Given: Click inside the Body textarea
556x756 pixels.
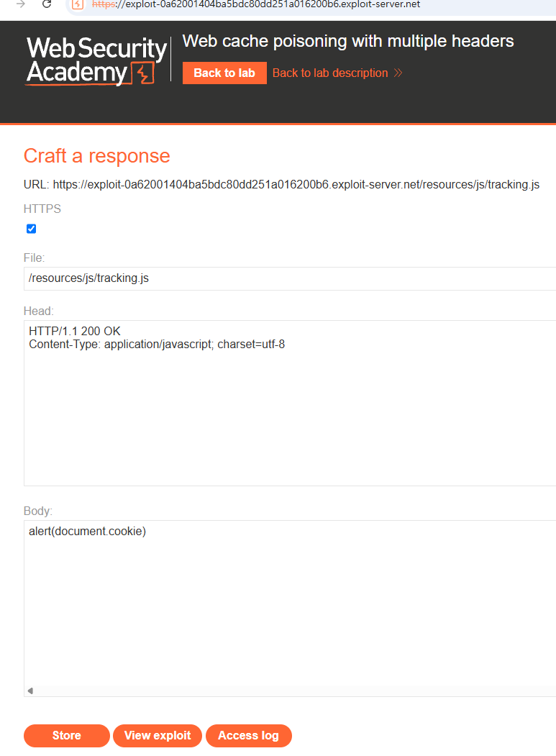Looking at the screenshot, I should 290,608.
